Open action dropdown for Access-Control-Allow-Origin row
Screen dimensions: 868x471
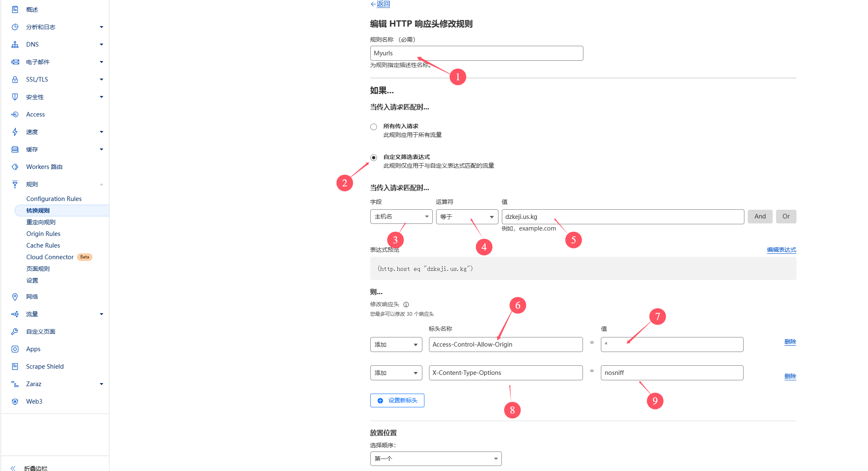[396, 345]
